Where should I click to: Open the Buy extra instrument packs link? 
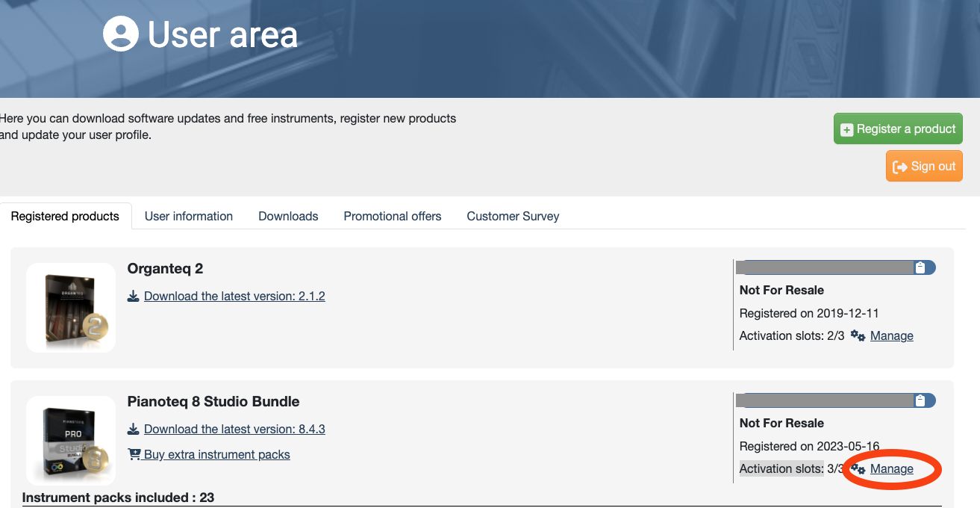[217, 454]
